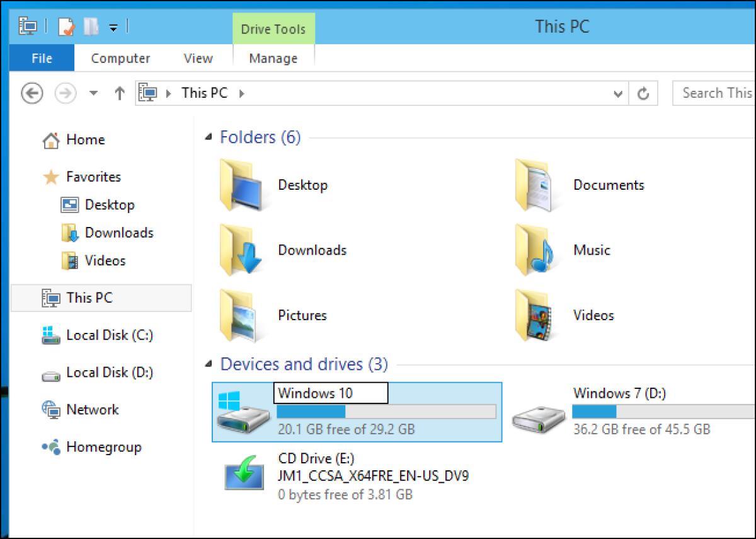Open the Properties icon in Quick Access Toolbar
Viewport: 756px width, 539px height.
65,26
